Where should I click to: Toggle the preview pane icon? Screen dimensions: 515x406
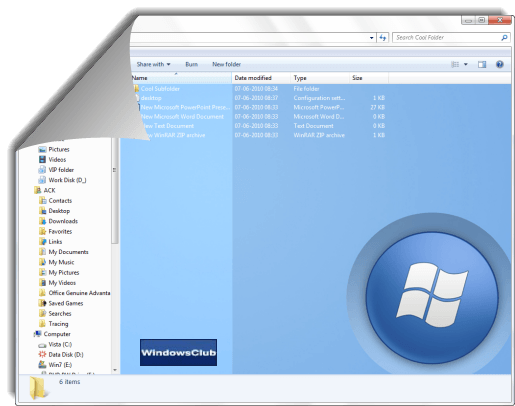tap(482, 64)
